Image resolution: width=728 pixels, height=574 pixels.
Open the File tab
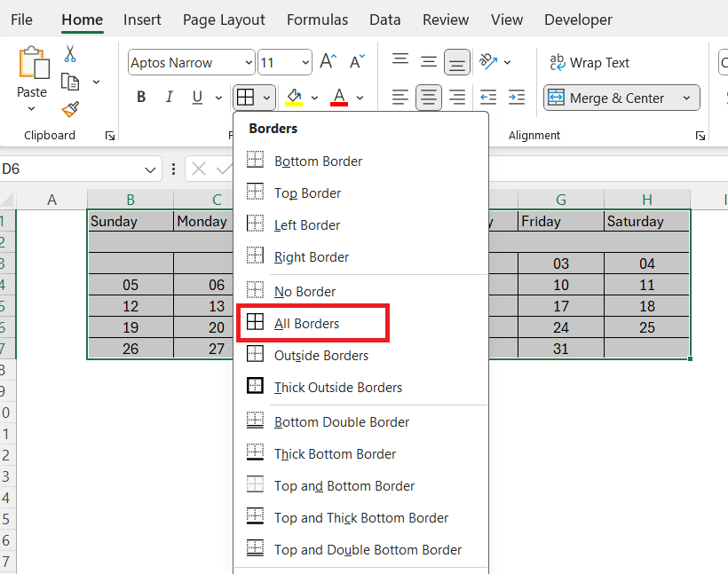tap(21, 20)
